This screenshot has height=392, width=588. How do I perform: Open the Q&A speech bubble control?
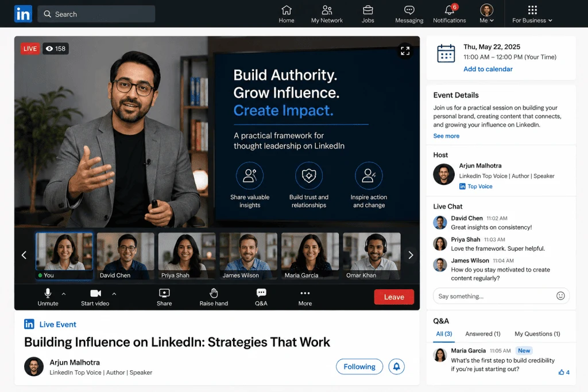(x=261, y=297)
